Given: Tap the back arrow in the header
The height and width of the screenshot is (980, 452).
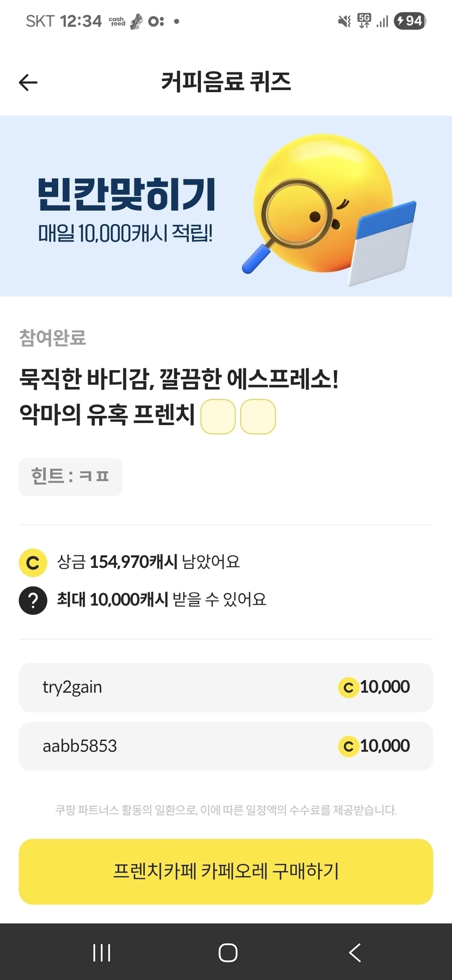Looking at the screenshot, I should point(28,82).
